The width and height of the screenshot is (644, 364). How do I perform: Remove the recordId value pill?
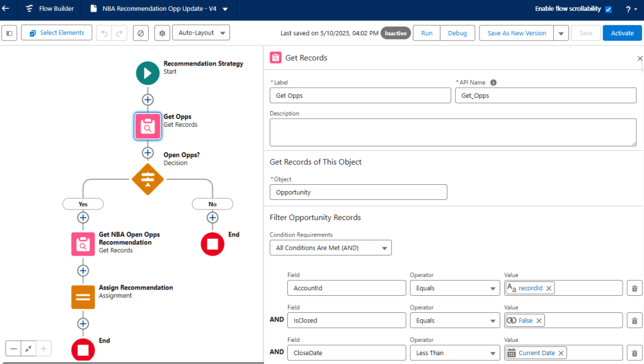[x=549, y=288]
